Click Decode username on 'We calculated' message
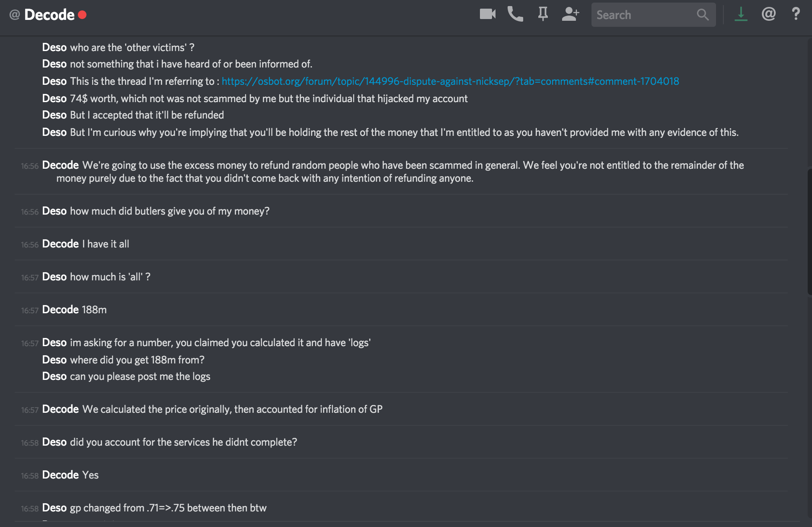This screenshot has height=527, width=812. coord(60,409)
